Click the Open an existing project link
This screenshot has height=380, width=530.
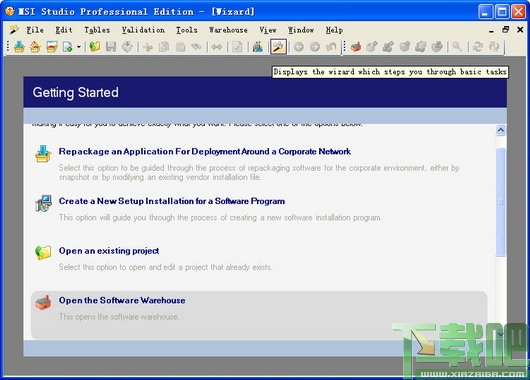point(109,251)
